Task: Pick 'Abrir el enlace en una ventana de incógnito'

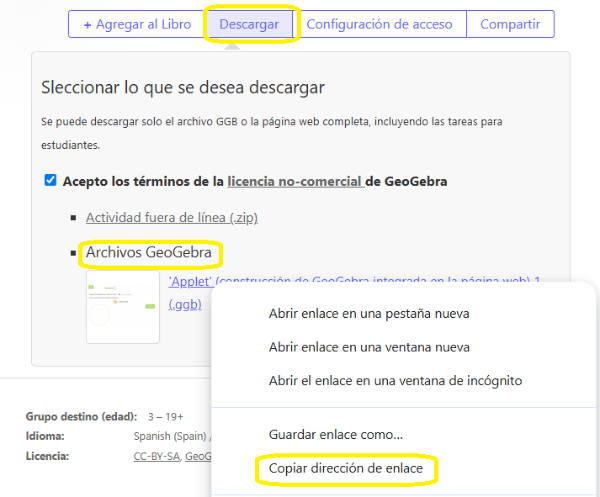Action: tap(395, 380)
